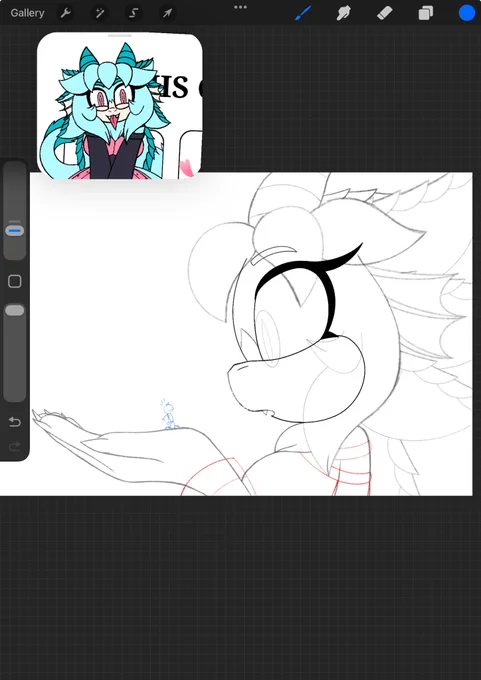Open the Layers panel

pos(425,13)
